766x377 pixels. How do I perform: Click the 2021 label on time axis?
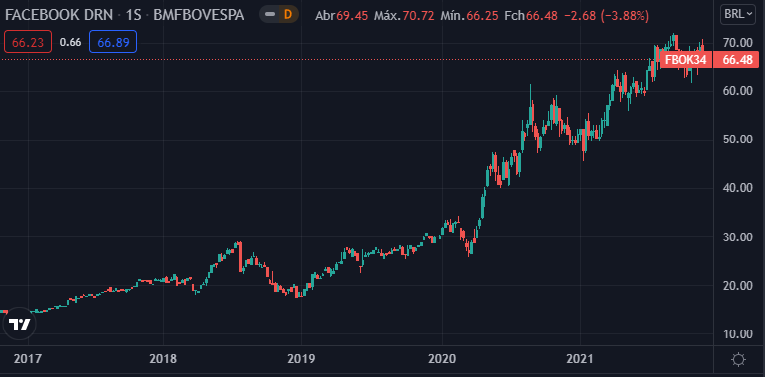[580, 359]
